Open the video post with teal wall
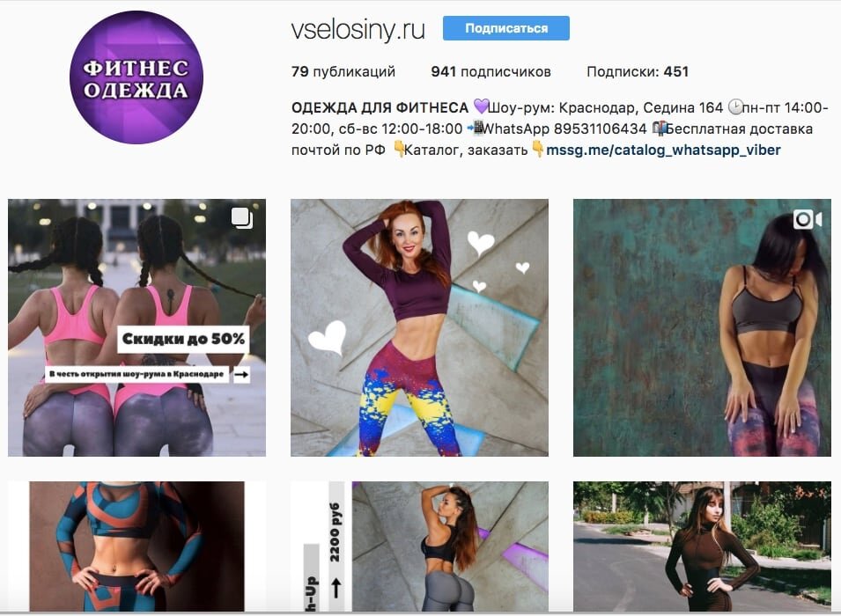 702,327
